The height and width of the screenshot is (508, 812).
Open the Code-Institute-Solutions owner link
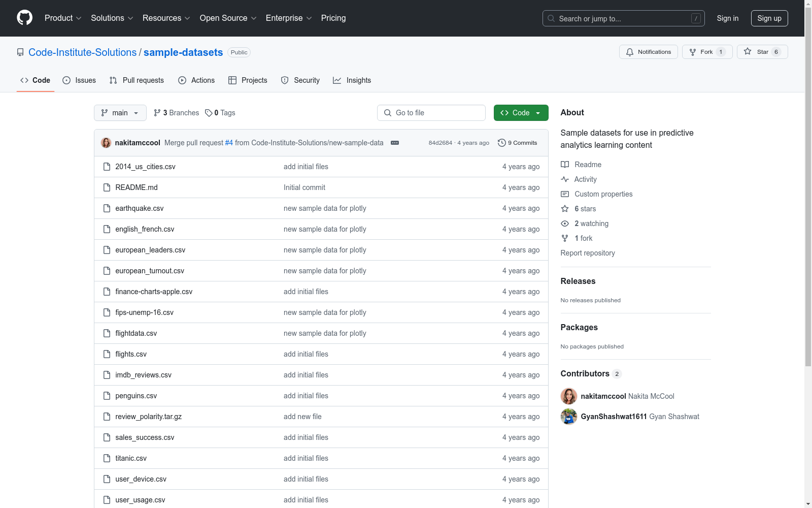tap(82, 52)
